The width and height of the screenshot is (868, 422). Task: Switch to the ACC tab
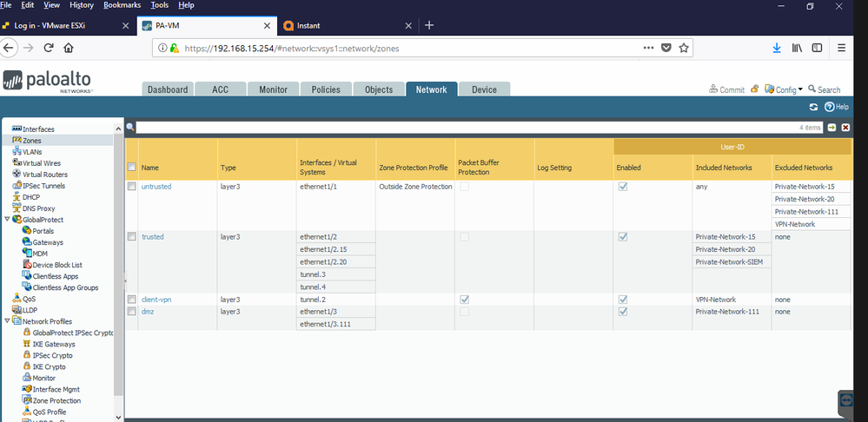tap(221, 89)
